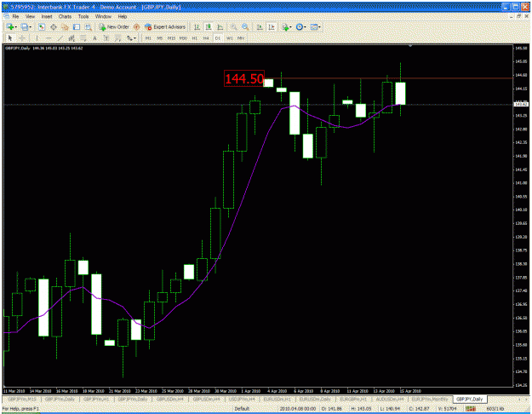Switch timeframe to M1
532x414 pixels.
(x=148, y=38)
